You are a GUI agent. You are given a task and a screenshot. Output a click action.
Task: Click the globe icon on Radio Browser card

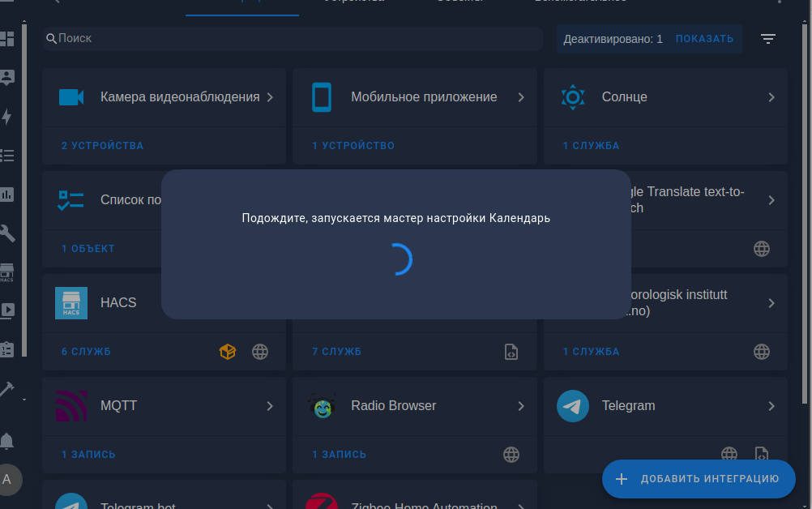511,455
